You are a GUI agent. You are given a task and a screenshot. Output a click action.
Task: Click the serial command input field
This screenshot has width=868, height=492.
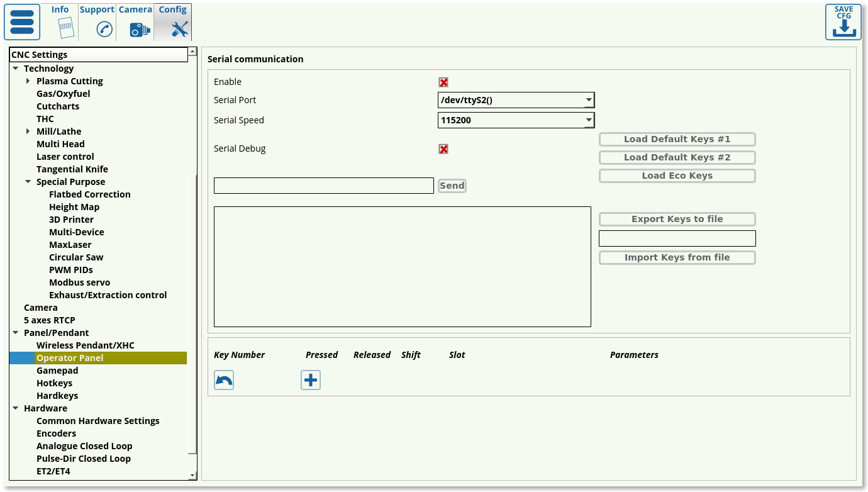click(x=323, y=186)
